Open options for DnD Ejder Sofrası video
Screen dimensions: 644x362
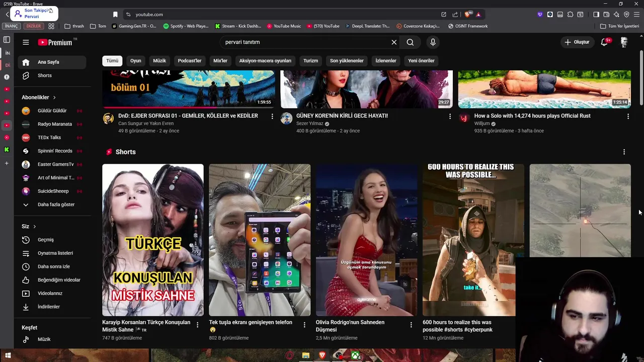coord(272,116)
